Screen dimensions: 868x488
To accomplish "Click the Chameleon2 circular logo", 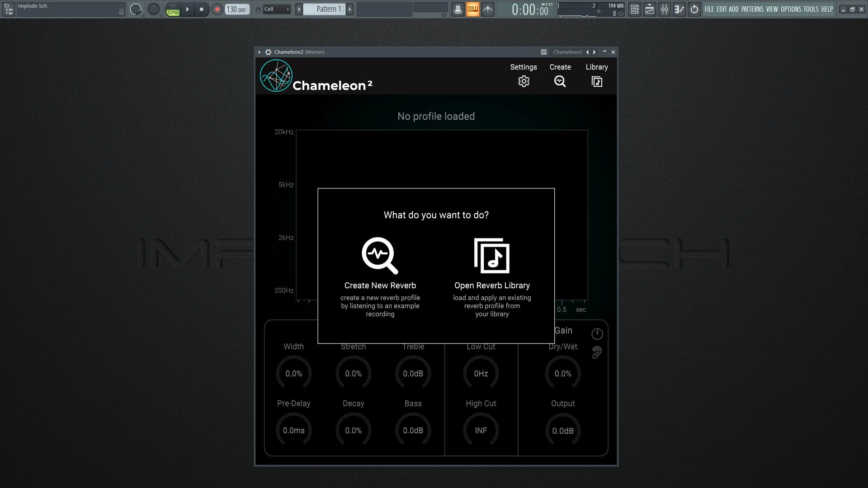I will tap(276, 75).
